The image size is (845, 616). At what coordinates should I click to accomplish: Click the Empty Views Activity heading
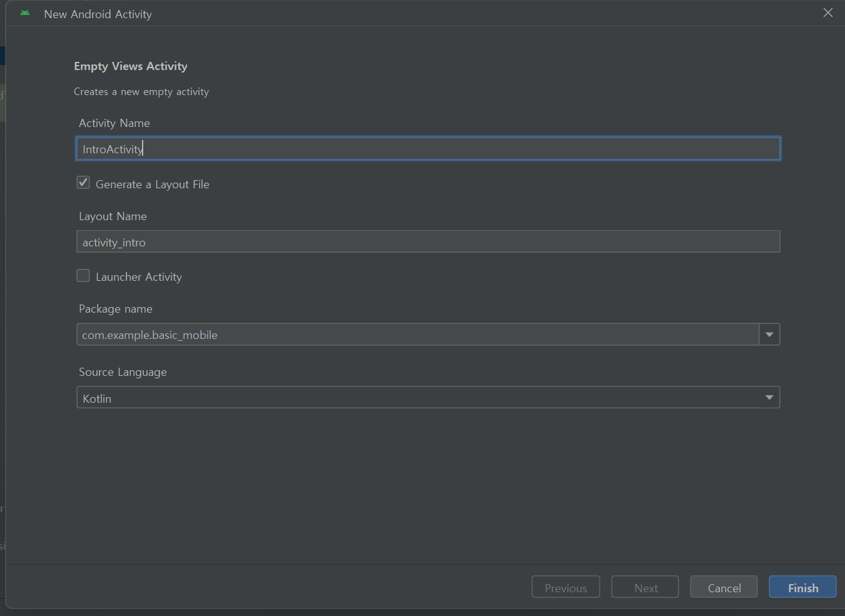131,66
